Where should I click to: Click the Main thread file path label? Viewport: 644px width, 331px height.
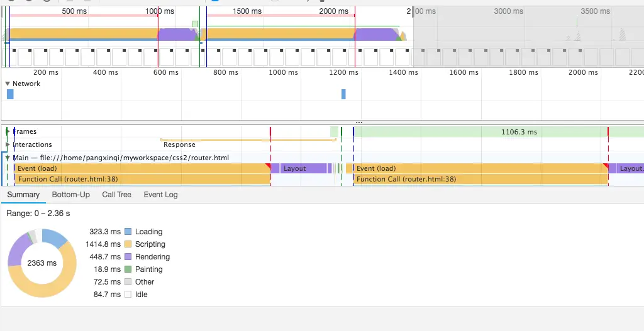121,158
